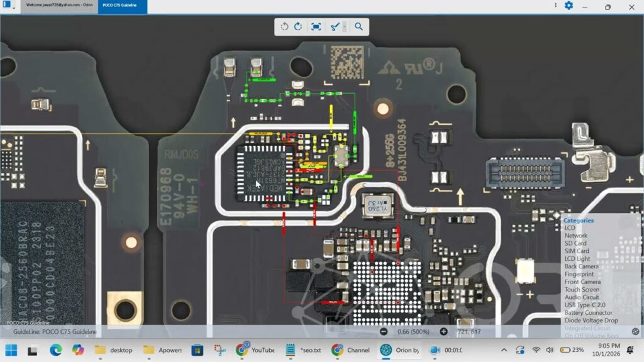
Task: Open Copilot from the taskbar
Action: 77,350
